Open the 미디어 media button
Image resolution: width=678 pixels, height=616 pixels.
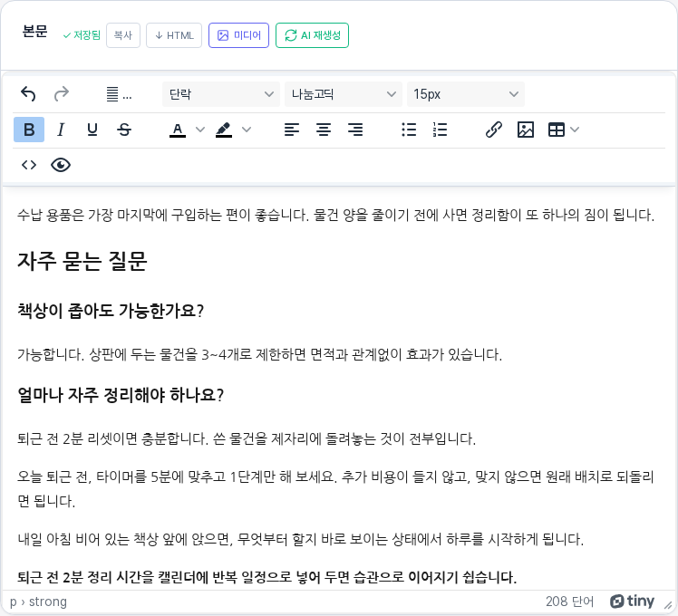238,35
